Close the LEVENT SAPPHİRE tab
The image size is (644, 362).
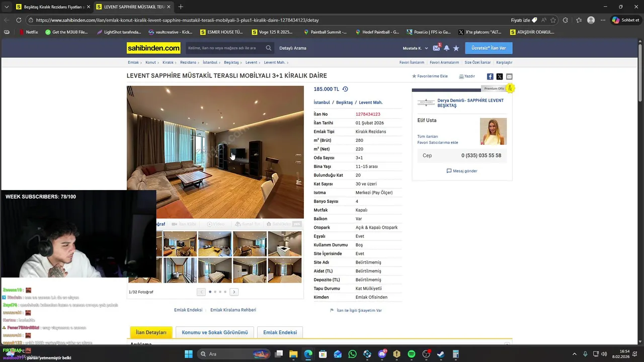pyautogui.click(x=169, y=7)
